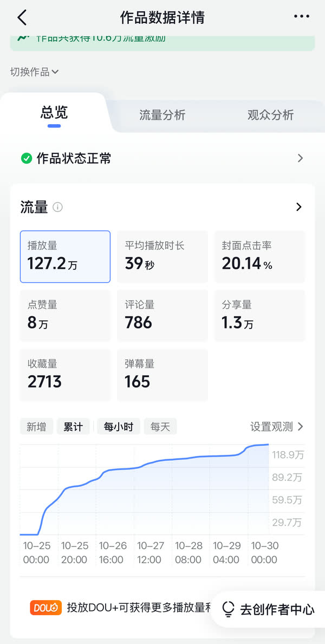The image size is (325, 644).
Task: Click the 10-29 04:00 axis label
Action: 226,553
